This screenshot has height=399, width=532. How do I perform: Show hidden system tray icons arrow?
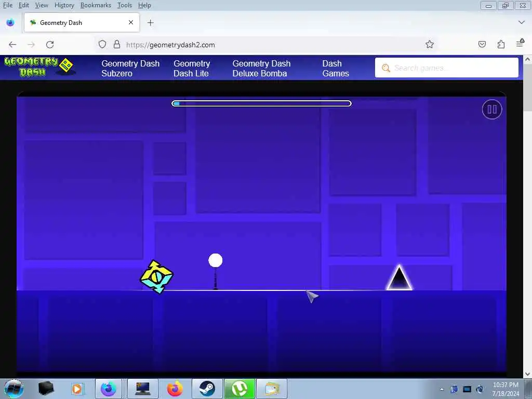pyautogui.click(x=442, y=389)
